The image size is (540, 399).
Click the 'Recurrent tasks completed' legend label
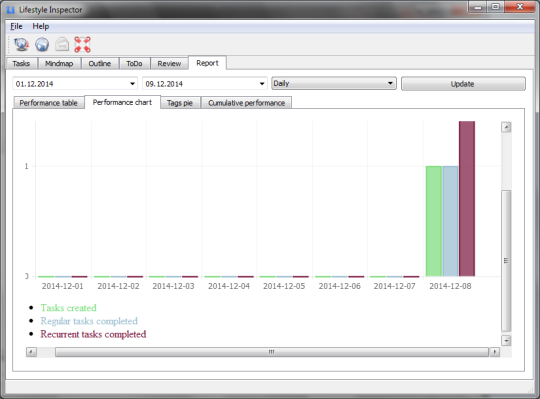click(93, 334)
